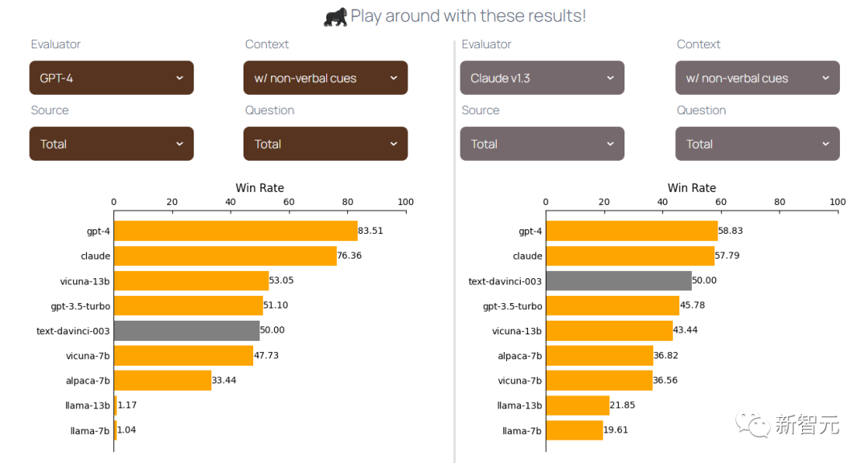
Task: Open the left Source Total dropdown
Action: click(112, 144)
